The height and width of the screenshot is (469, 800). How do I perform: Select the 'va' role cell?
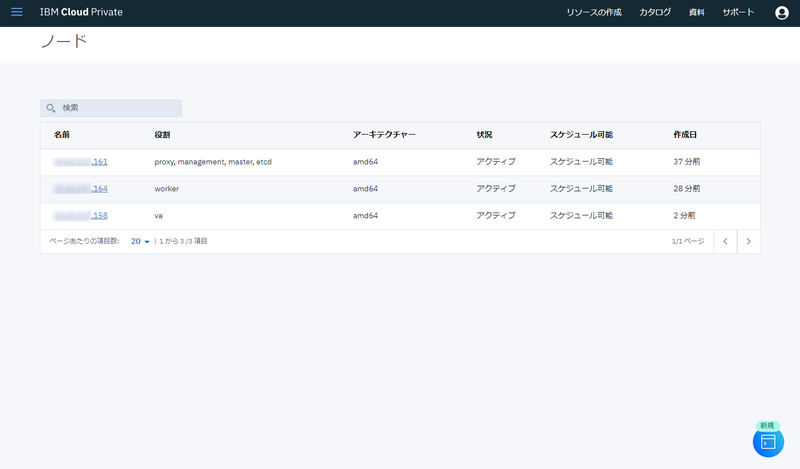coord(158,216)
